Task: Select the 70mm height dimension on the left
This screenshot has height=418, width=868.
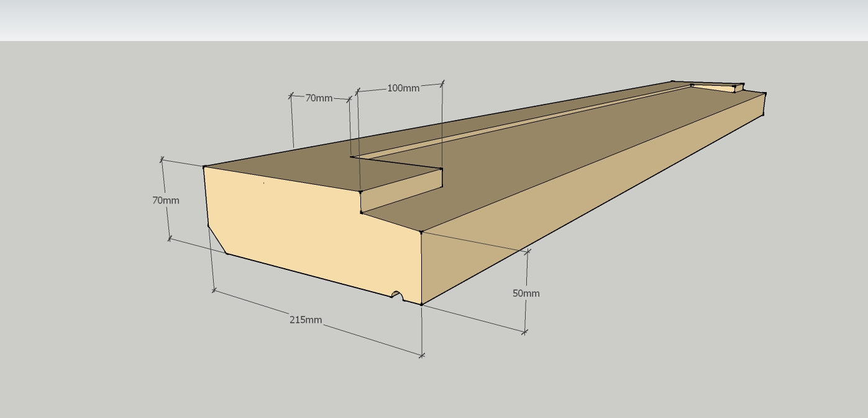Action: [167, 201]
